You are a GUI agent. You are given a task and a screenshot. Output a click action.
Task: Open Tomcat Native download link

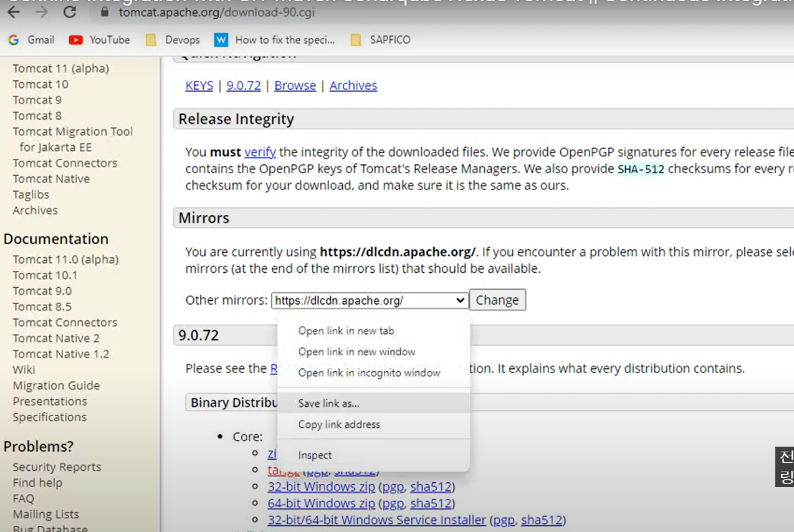pyautogui.click(x=51, y=179)
